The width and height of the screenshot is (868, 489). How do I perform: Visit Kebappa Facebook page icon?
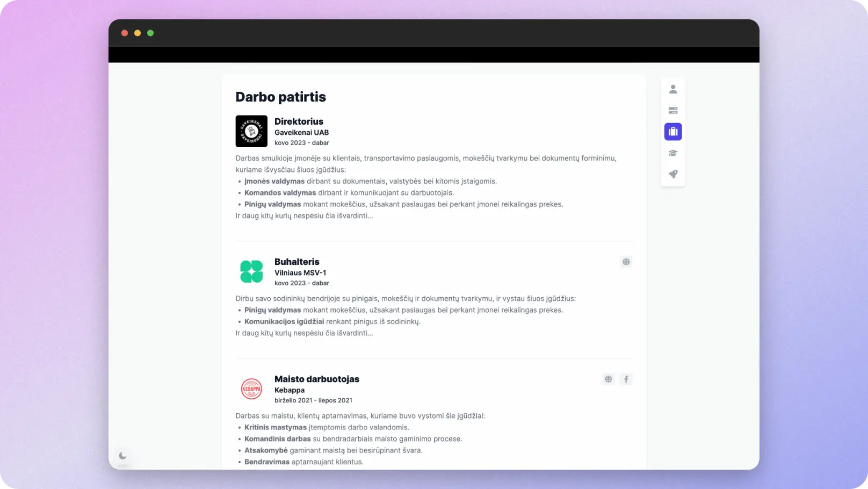pyautogui.click(x=626, y=379)
